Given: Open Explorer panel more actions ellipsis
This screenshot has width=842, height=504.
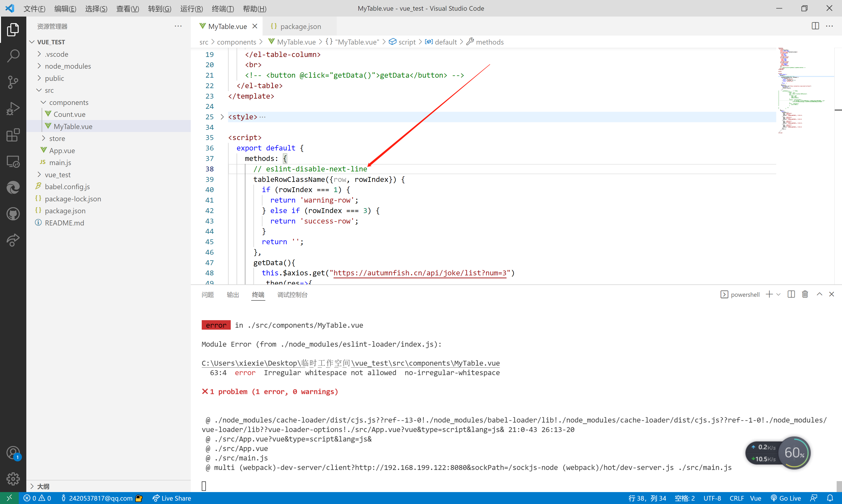Looking at the screenshot, I should click(x=178, y=26).
